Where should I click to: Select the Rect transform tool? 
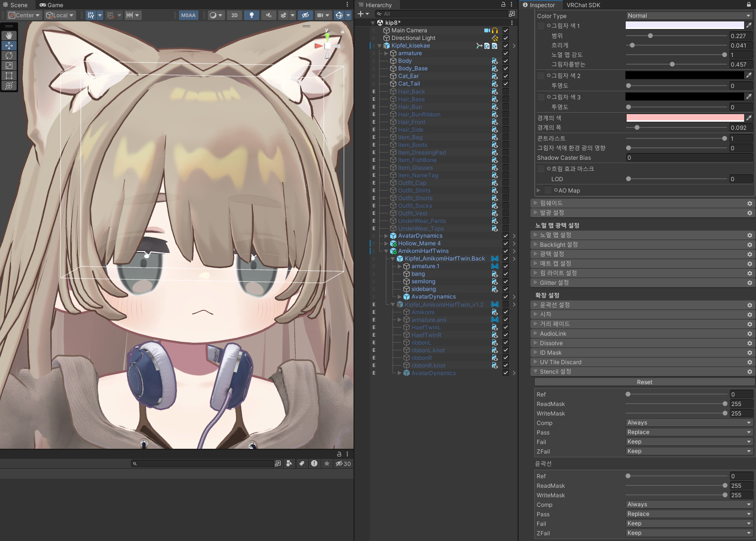pyautogui.click(x=9, y=76)
